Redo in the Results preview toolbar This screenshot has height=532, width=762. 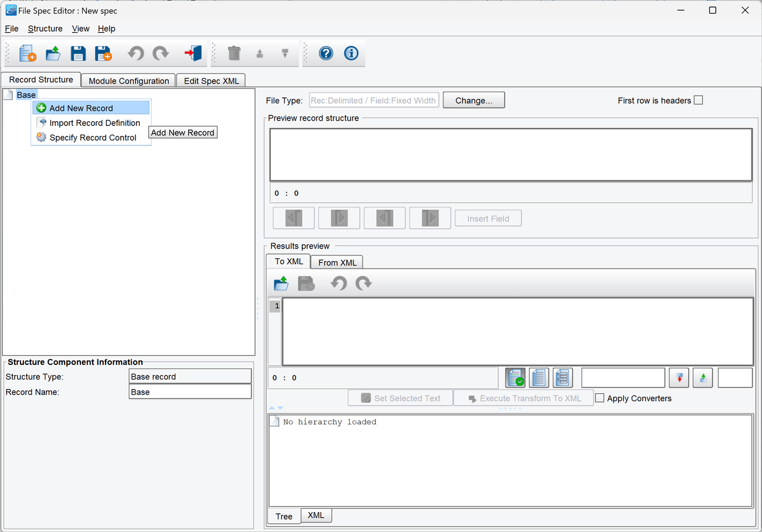363,284
